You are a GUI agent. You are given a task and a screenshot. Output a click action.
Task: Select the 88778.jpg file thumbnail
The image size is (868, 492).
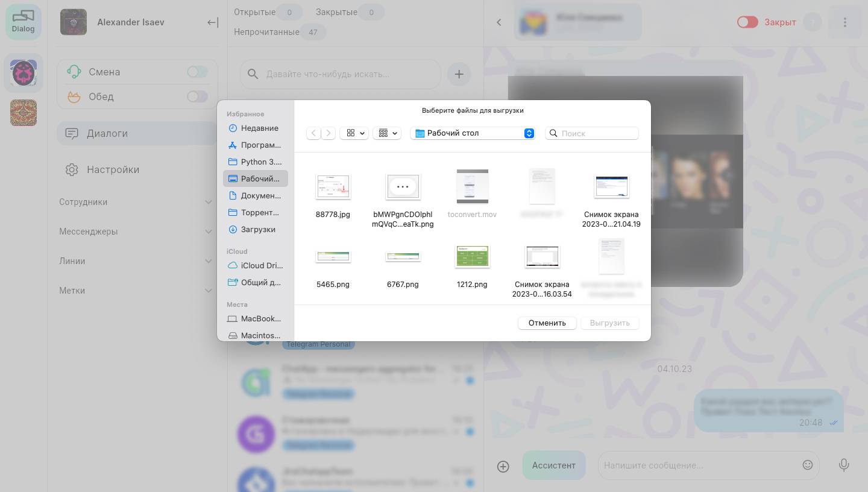(x=333, y=188)
